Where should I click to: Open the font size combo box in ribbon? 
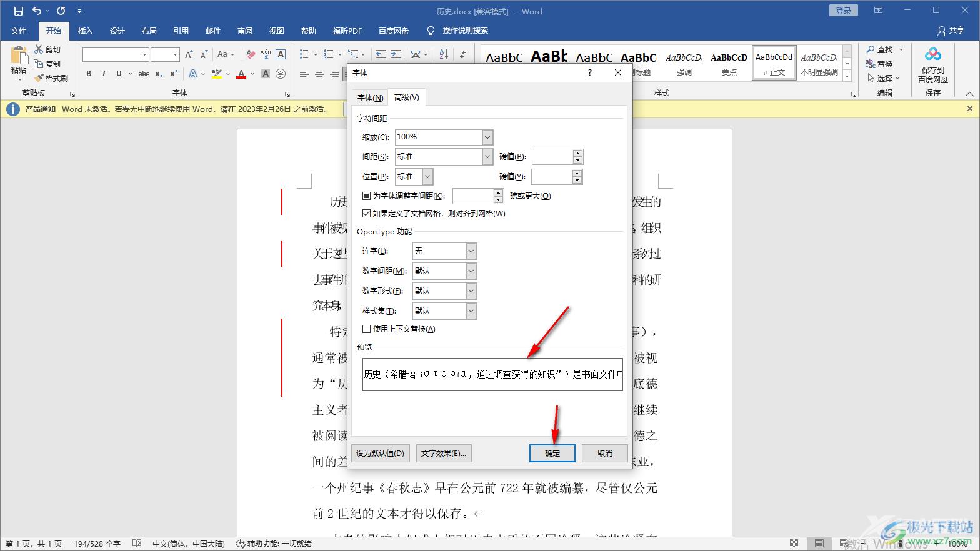(x=165, y=54)
